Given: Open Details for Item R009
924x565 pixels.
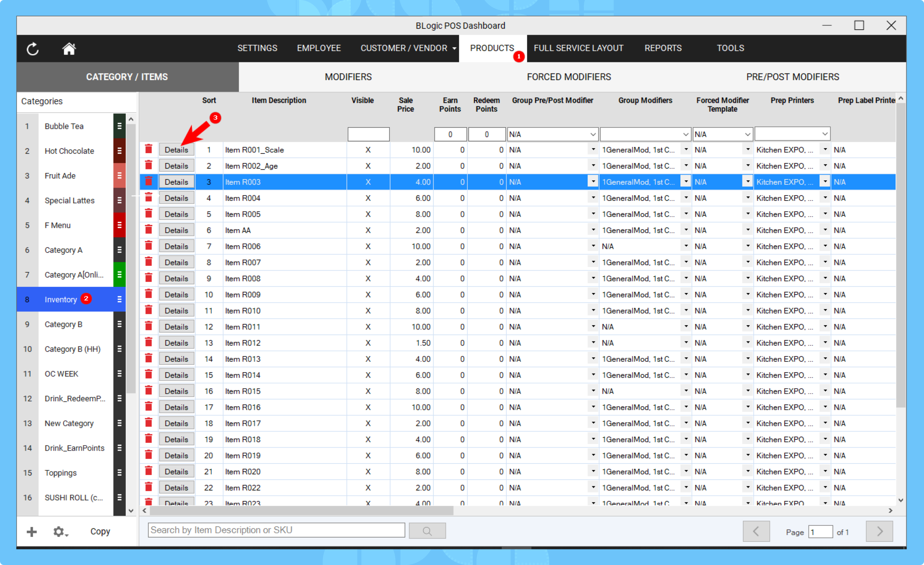Looking at the screenshot, I should tap(176, 294).
